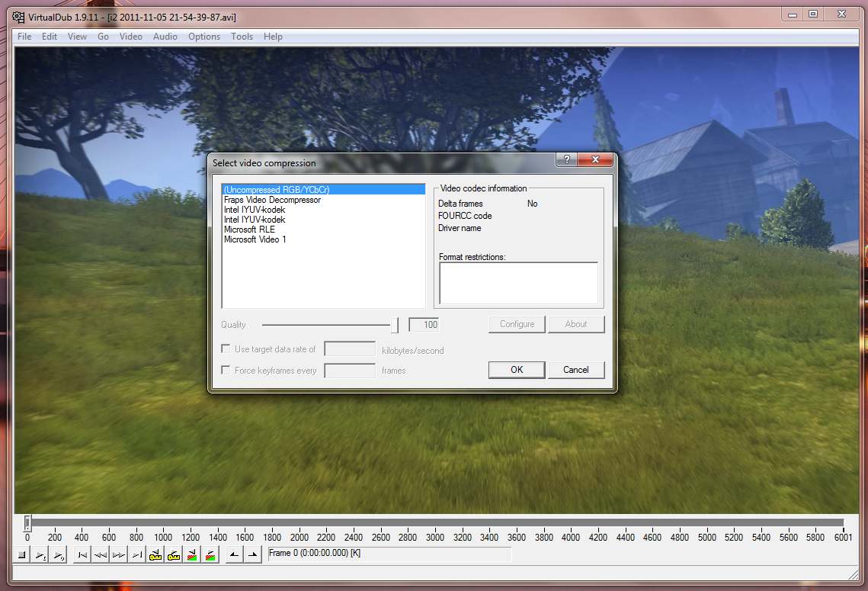Viewport: 868px width, 591px height.
Task: Open the Go menu
Action: pyautogui.click(x=103, y=37)
